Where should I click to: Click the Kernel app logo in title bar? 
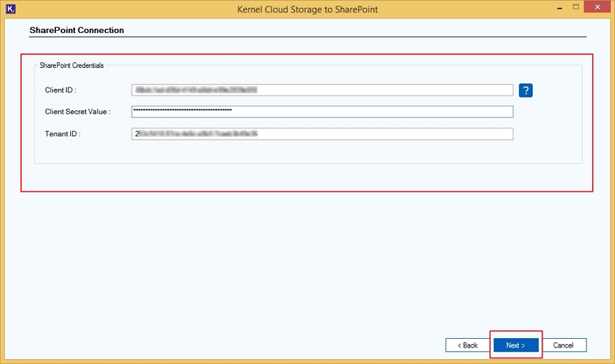pyautogui.click(x=10, y=9)
